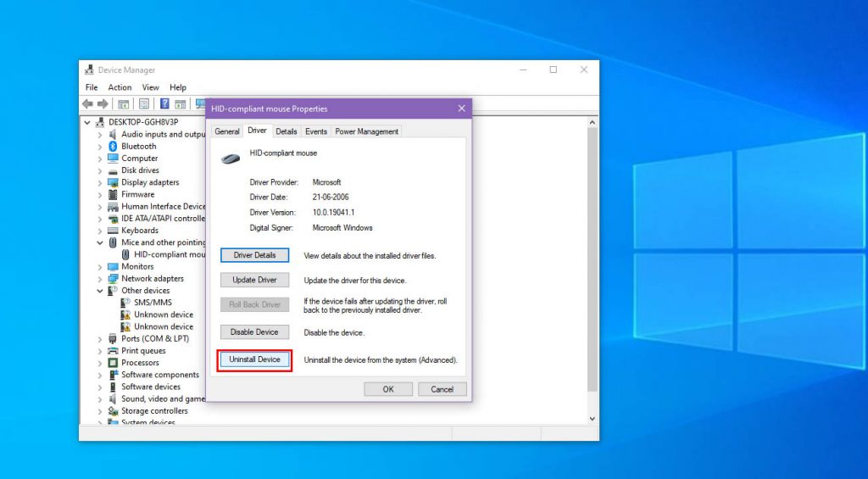868x479 pixels.
Task: Open the Details tab
Action: click(x=287, y=131)
